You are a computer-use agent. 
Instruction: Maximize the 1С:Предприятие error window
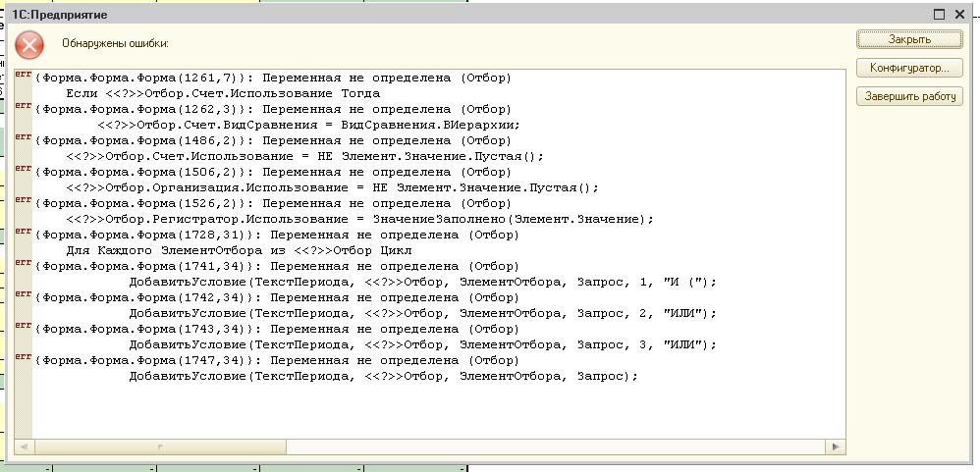[x=939, y=15]
